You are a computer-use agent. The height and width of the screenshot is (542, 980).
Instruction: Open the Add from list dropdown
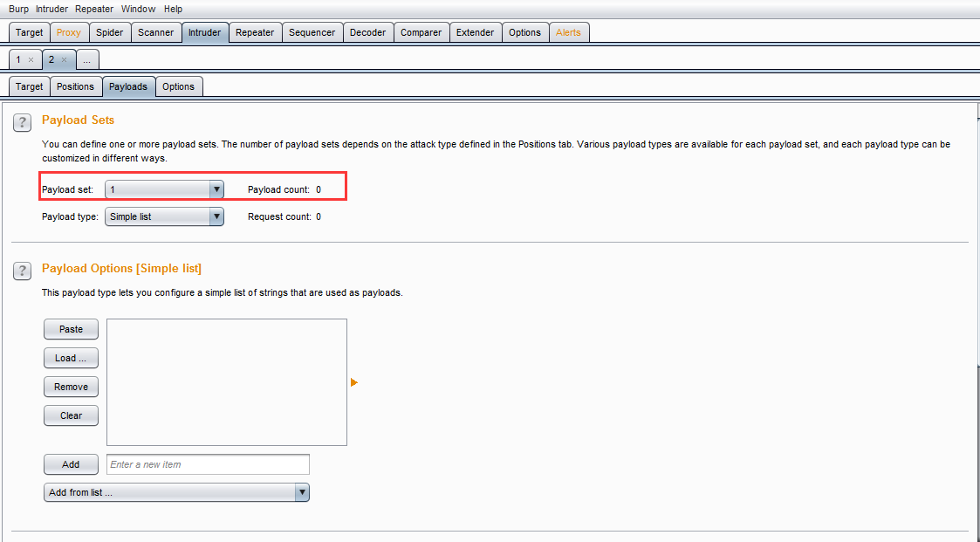pyautogui.click(x=176, y=492)
